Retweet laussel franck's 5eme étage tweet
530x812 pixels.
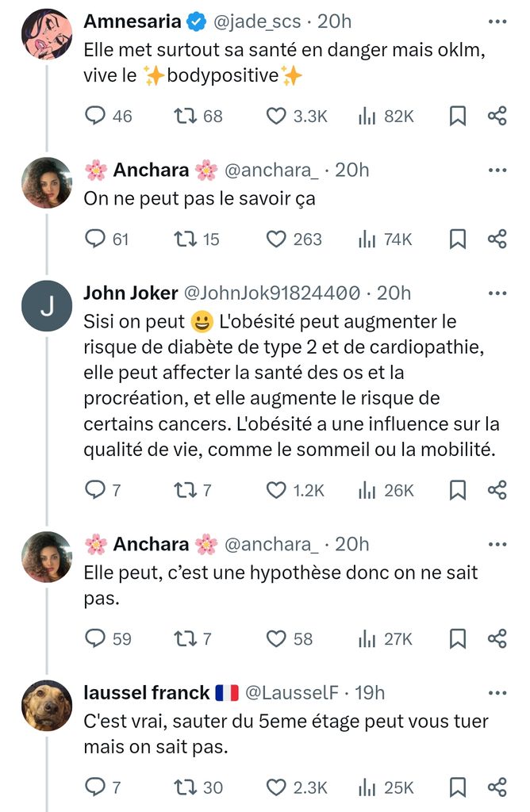tap(186, 787)
